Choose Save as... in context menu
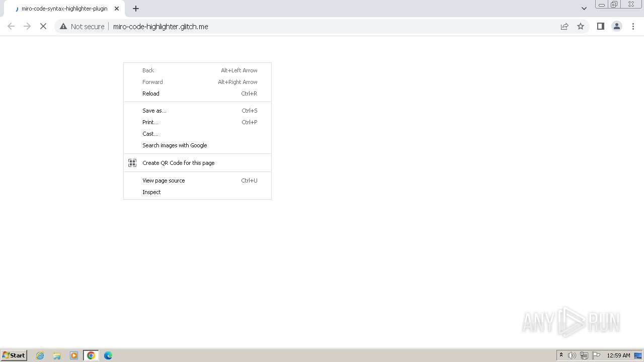Screen dimensions: 644x362 (197, 111)
